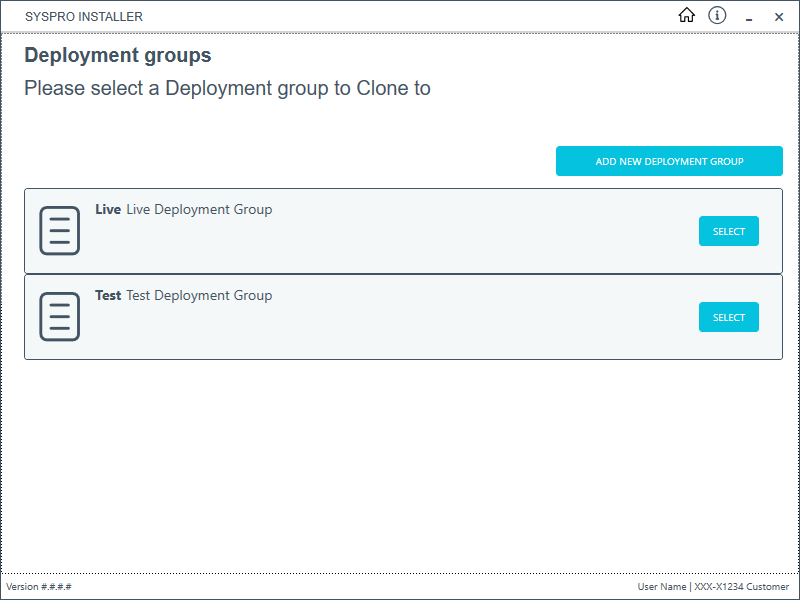Minimize the SYSPRO Installer window
This screenshot has height=600, width=800.
point(748,17)
